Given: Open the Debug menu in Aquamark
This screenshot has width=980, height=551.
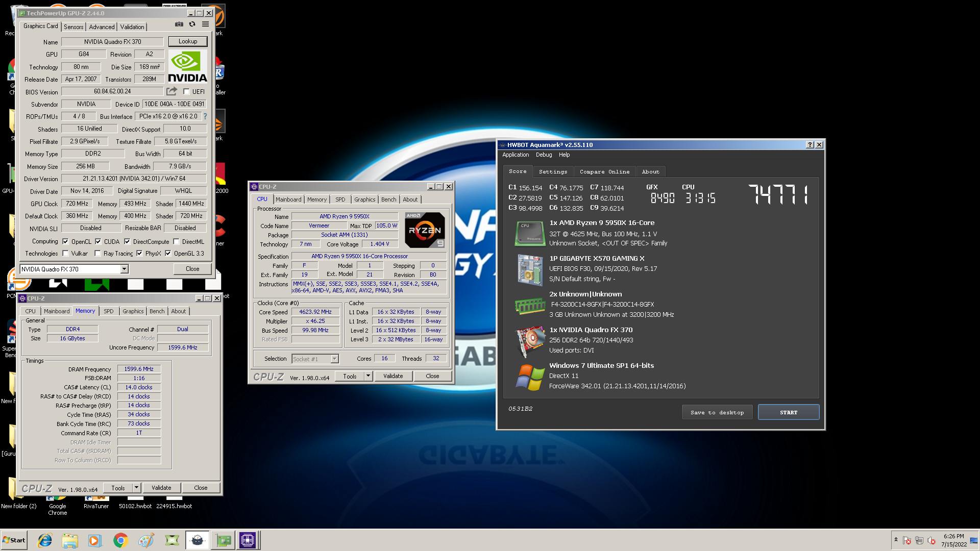Looking at the screenshot, I should [544, 155].
